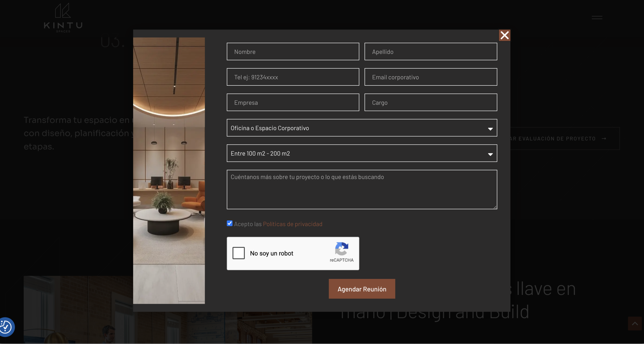Screen dimensions: 644x344
Task: Click the Email corporativo field
Action: tap(431, 77)
